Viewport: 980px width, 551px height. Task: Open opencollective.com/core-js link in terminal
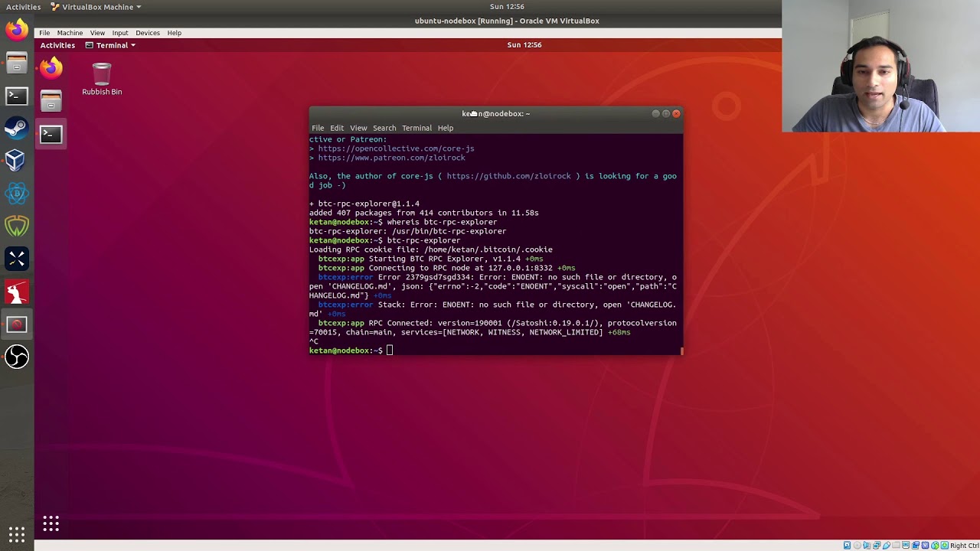click(396, 148)
